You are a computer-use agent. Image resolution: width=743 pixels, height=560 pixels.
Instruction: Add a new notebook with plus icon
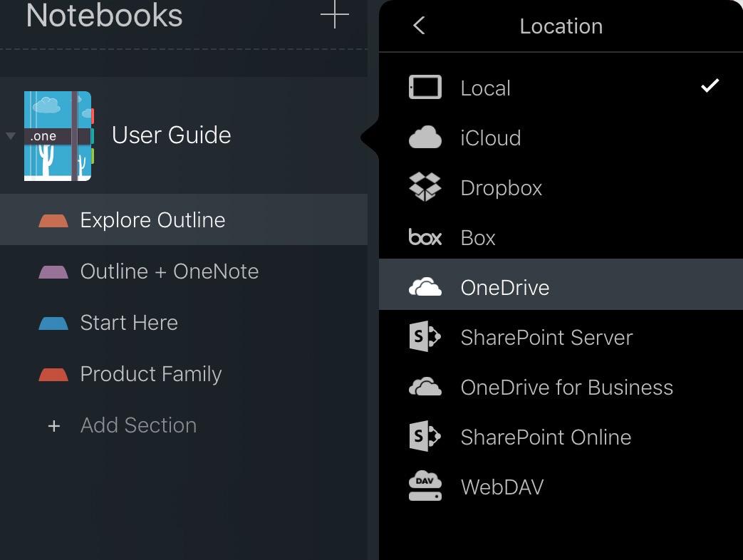click(x=335, y=15)
